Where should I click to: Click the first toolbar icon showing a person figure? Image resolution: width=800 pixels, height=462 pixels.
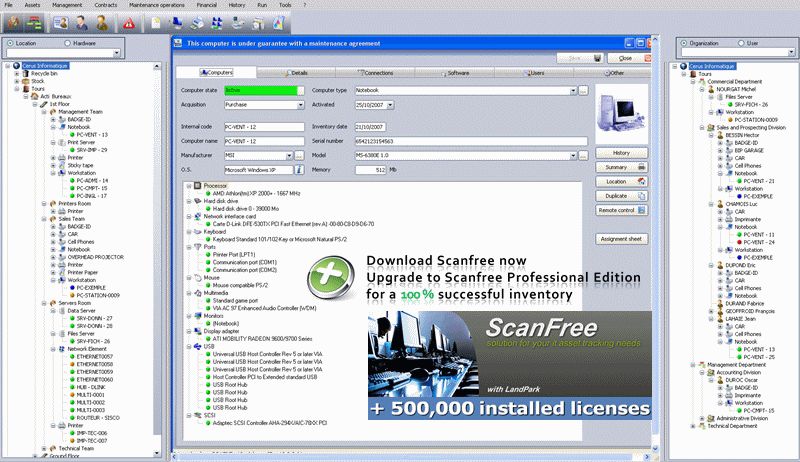point(14,23)
